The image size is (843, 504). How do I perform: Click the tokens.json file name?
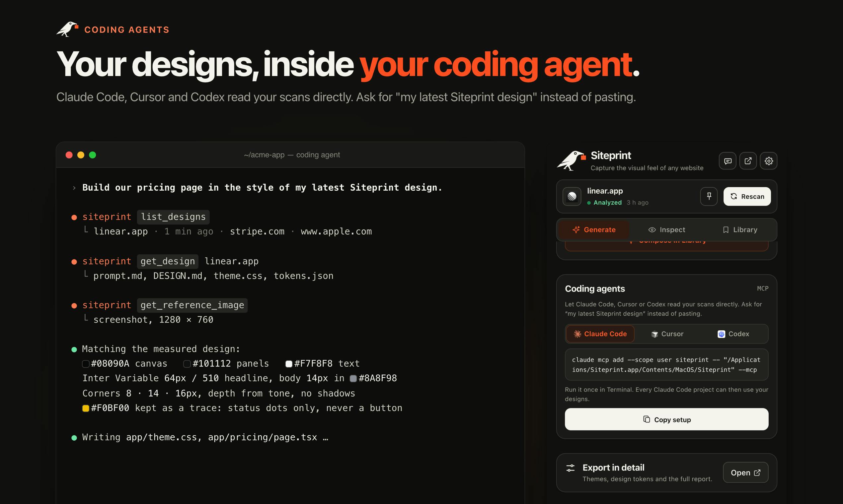303,276
